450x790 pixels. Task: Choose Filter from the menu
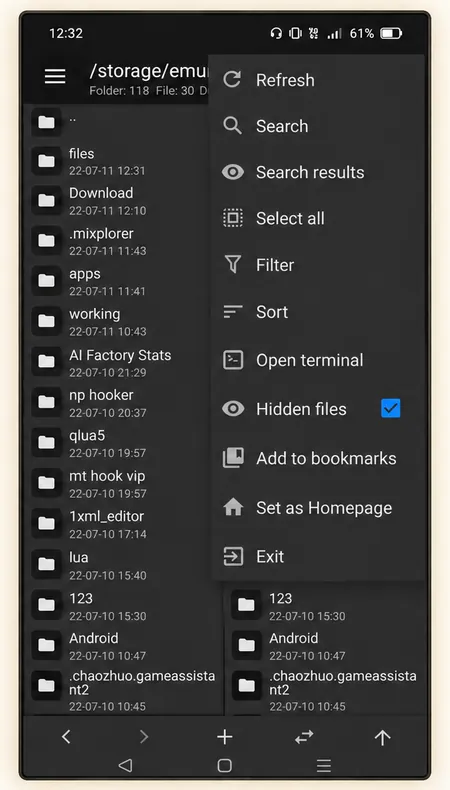[x=317, y=265]
